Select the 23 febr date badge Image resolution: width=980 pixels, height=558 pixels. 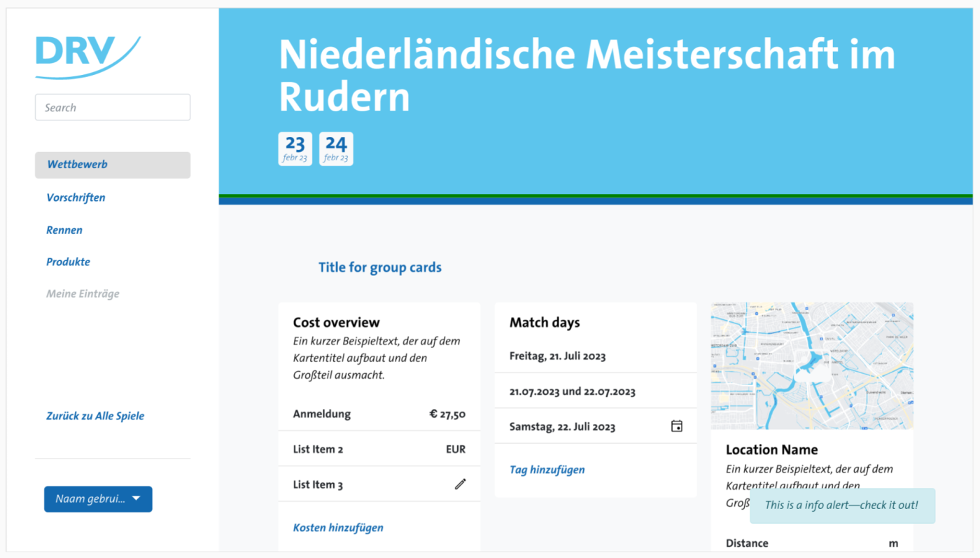pyautogui.click(x=295, y=148)
